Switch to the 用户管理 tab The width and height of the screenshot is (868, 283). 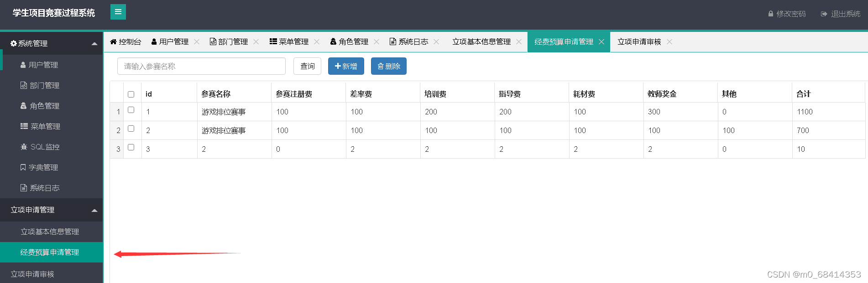pyautogui.click(x=170, y=41)
